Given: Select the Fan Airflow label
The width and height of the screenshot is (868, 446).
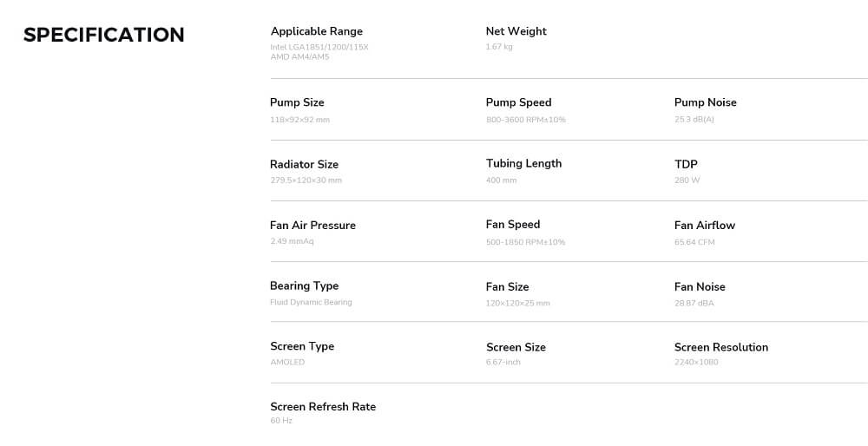Looking at the screenshot, I should pos(704,225).
